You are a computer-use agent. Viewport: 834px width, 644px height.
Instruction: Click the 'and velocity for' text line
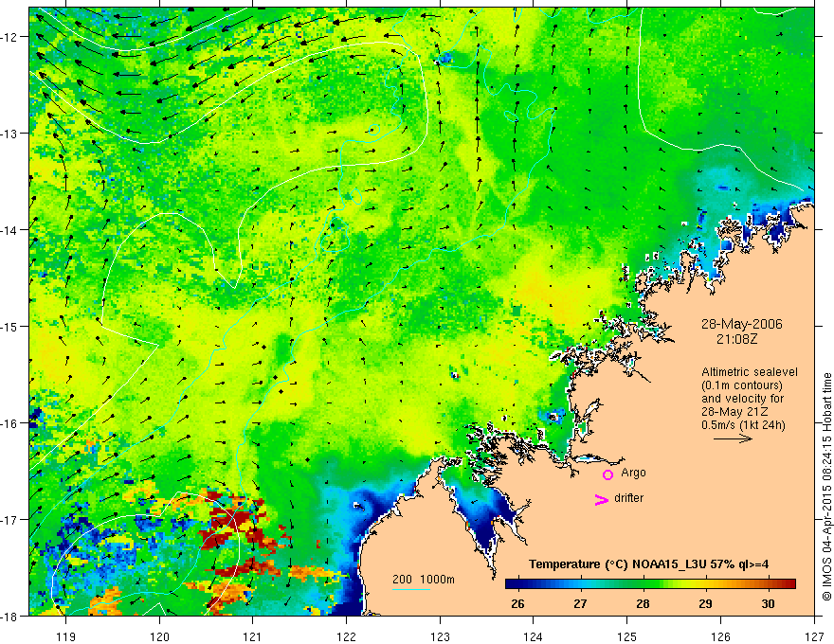coord(742,399)
